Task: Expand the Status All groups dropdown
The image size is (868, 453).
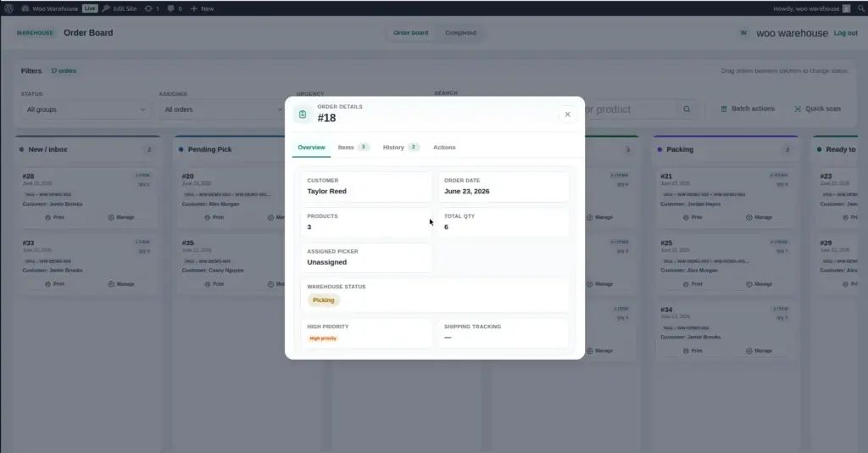Action: 86,109
